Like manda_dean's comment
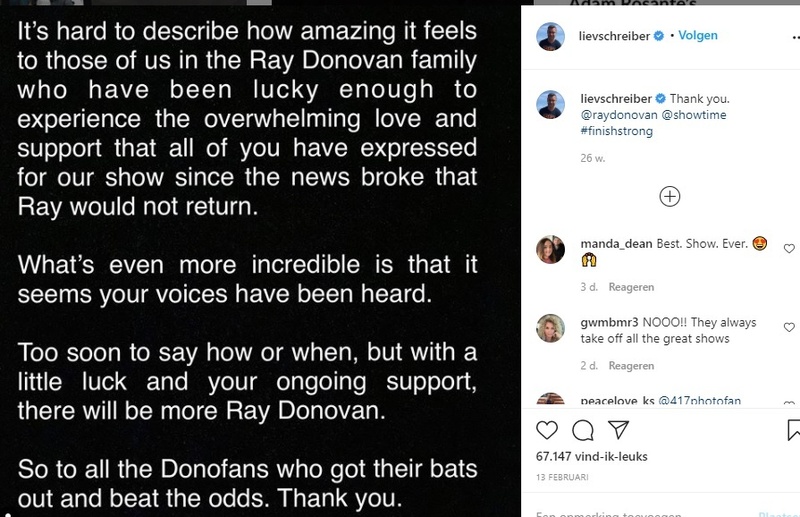The width and height of the screenshot is (800, 517). (x=790, y=249)
